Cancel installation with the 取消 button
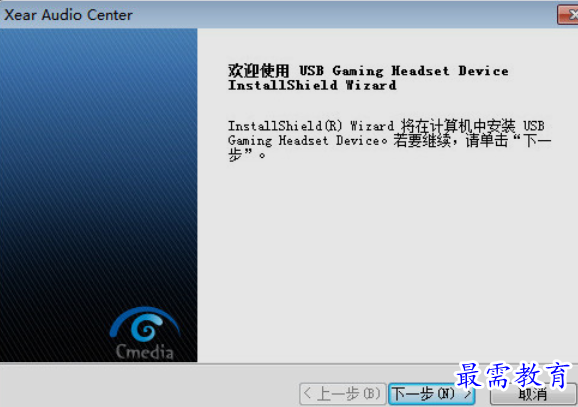This screenshot has width=578, height=407. [x=533, y=394]
